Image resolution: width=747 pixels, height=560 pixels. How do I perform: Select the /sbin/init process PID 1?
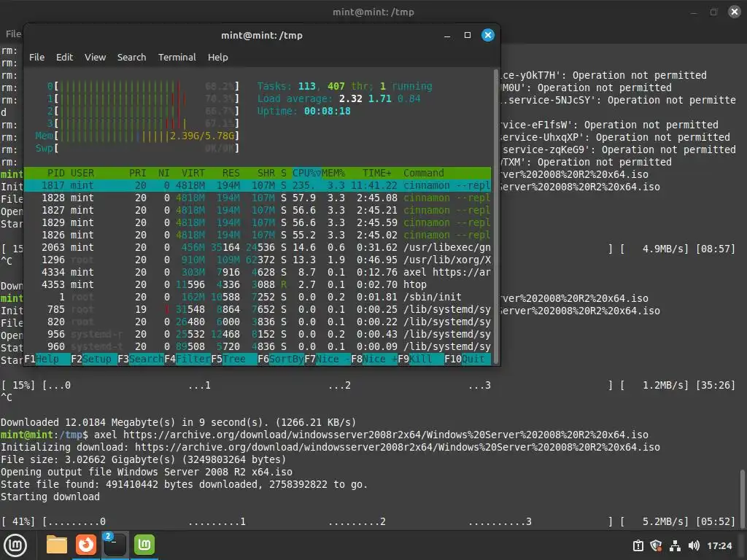click(258, 297)
